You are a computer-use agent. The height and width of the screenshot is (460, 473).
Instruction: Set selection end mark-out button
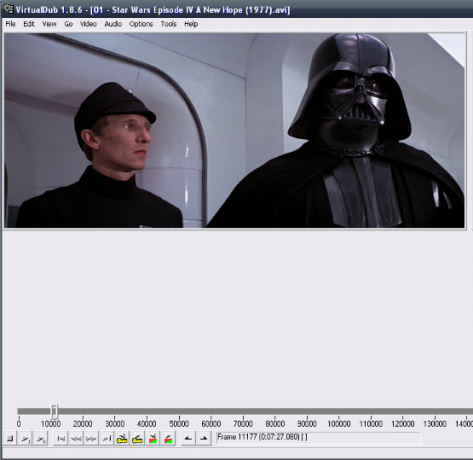[203, 439]
